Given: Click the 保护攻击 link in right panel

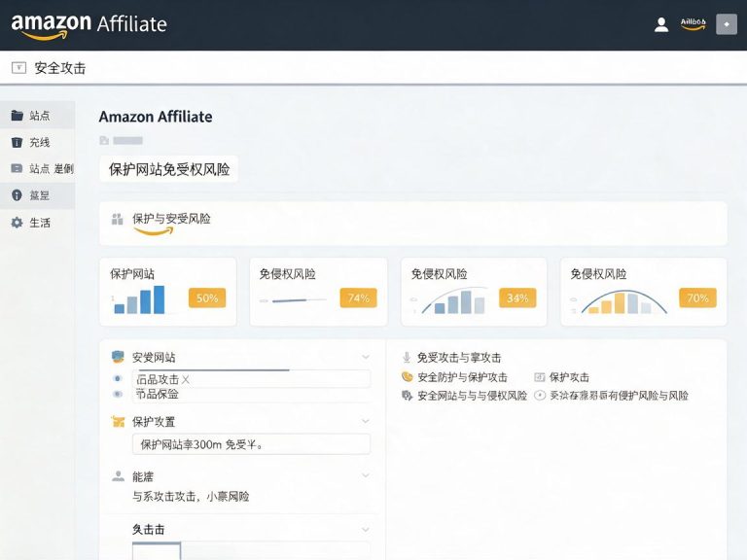Looking at the screenshot, I should click(x=569, y=377).
